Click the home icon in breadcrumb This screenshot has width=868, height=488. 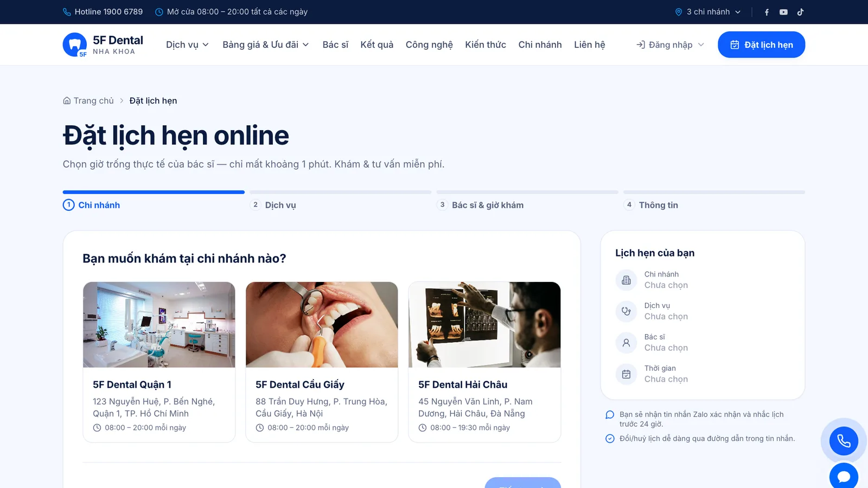point(67,101)
